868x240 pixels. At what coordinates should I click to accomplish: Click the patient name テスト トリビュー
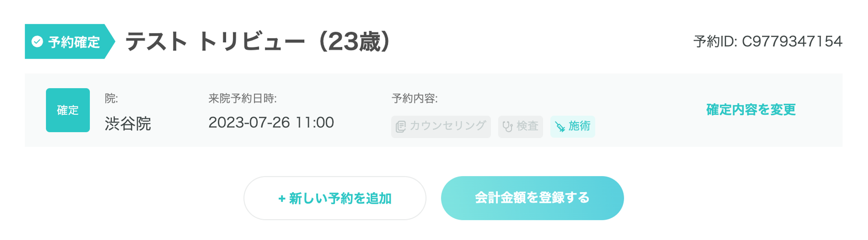pyautogui.click(x=215, y=42)
